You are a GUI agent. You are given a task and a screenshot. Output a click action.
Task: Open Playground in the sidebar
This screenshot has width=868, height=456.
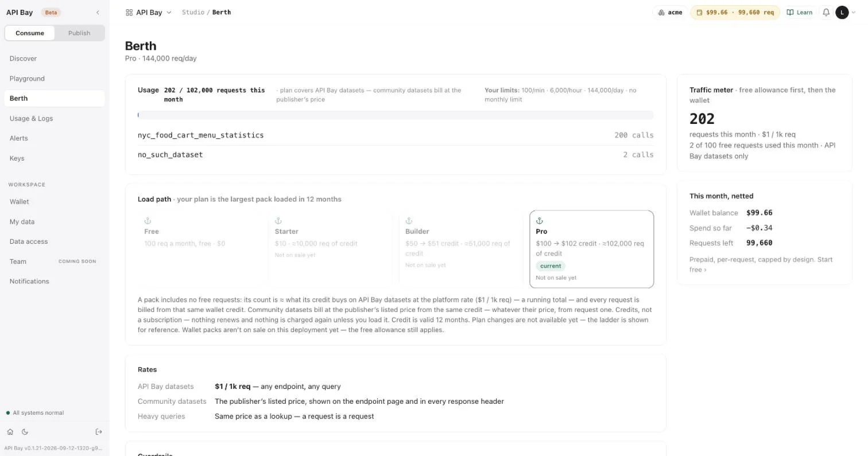tap(55, 79)
